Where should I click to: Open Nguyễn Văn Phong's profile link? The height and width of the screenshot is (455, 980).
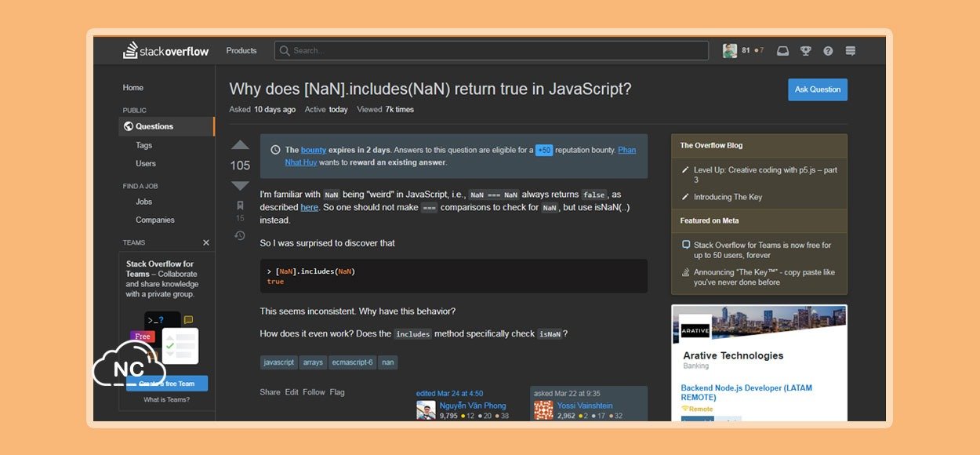(x=473, y=406)
